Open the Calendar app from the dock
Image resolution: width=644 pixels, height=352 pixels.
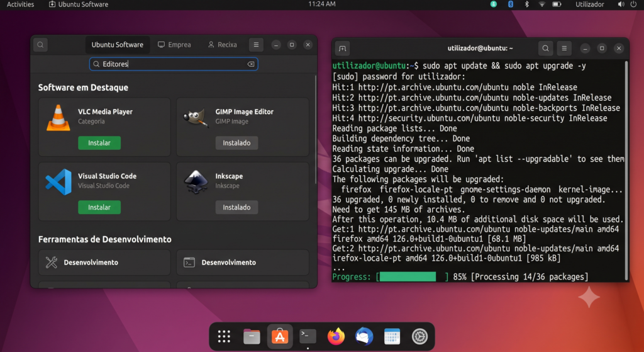tap(392, 336)
